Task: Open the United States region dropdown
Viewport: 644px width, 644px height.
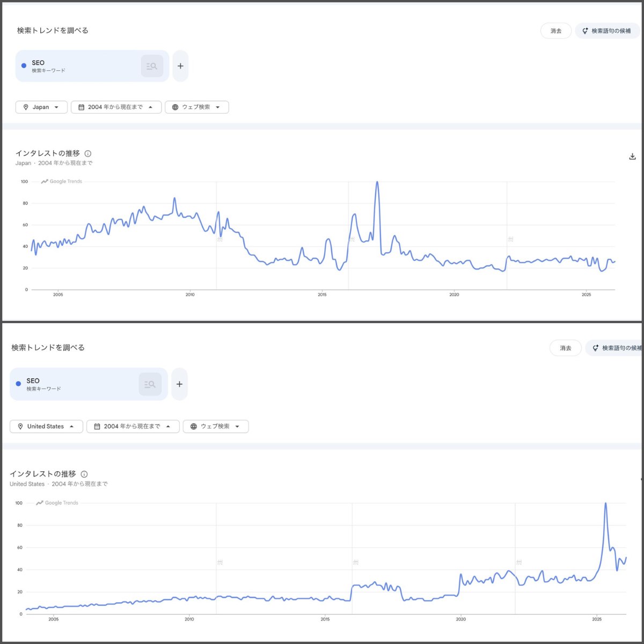Action: click(46, 427)
